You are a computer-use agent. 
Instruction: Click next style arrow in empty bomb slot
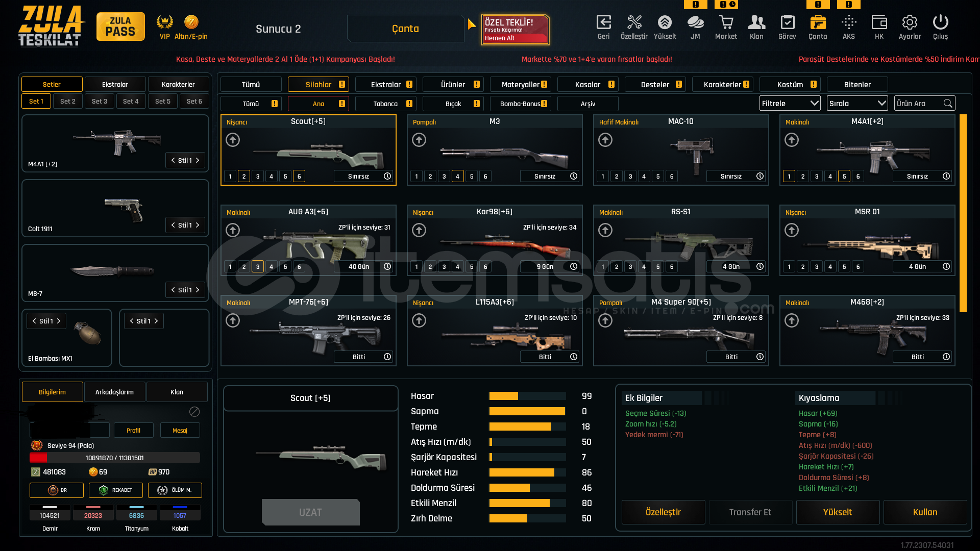coord(156,321)
